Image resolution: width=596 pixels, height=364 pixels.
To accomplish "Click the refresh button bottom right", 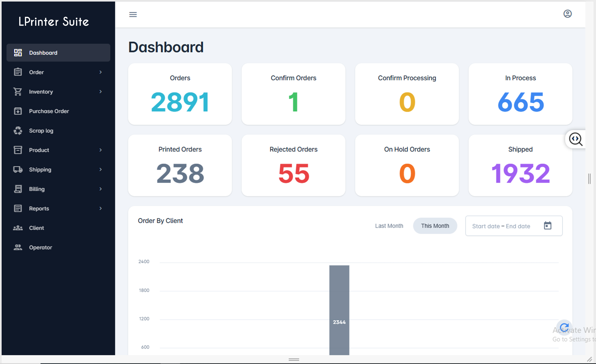I will (x=564, y=327).
